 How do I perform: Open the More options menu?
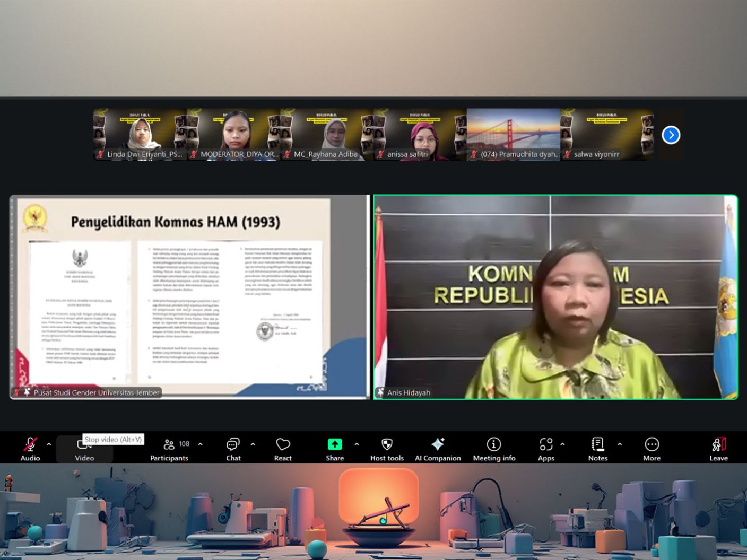(652, 449)
